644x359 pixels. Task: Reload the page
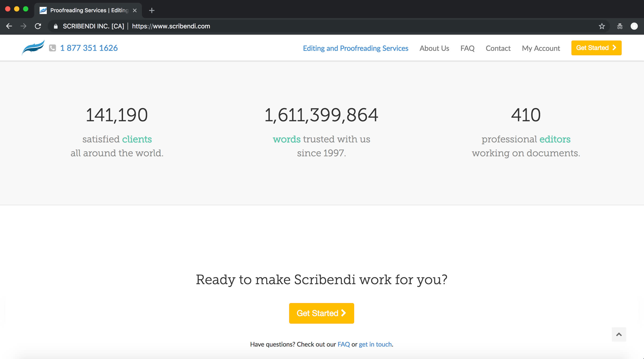coord(38,26)
